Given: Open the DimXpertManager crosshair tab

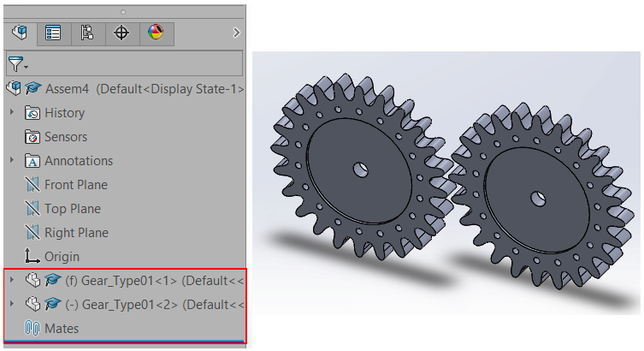Looking at the screenshot, I should pos(121,33).
